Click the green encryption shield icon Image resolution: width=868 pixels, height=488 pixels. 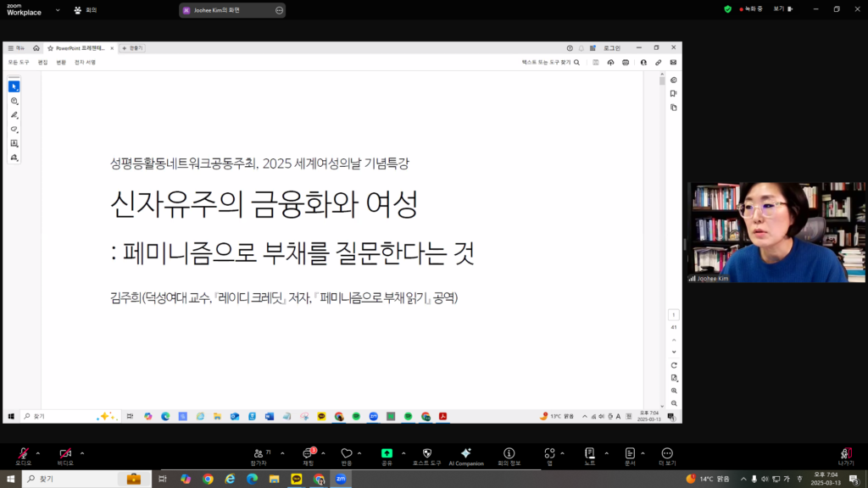tap(728, 8)
